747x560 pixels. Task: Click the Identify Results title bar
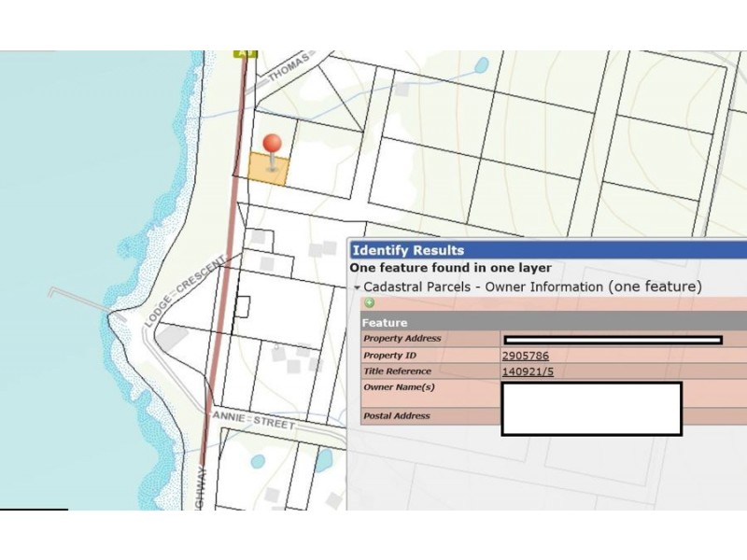[x=548, y=250]
